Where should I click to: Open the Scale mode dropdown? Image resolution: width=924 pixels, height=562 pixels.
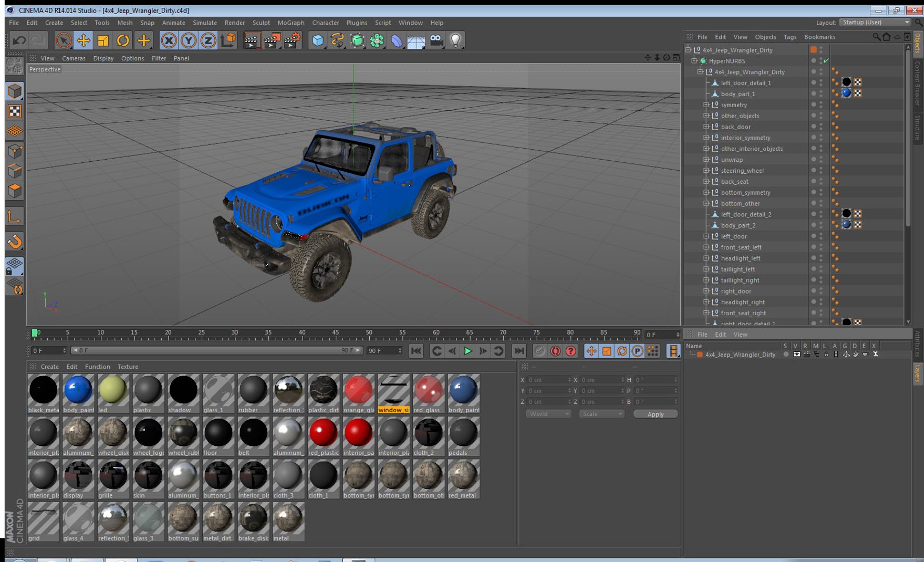602,414
